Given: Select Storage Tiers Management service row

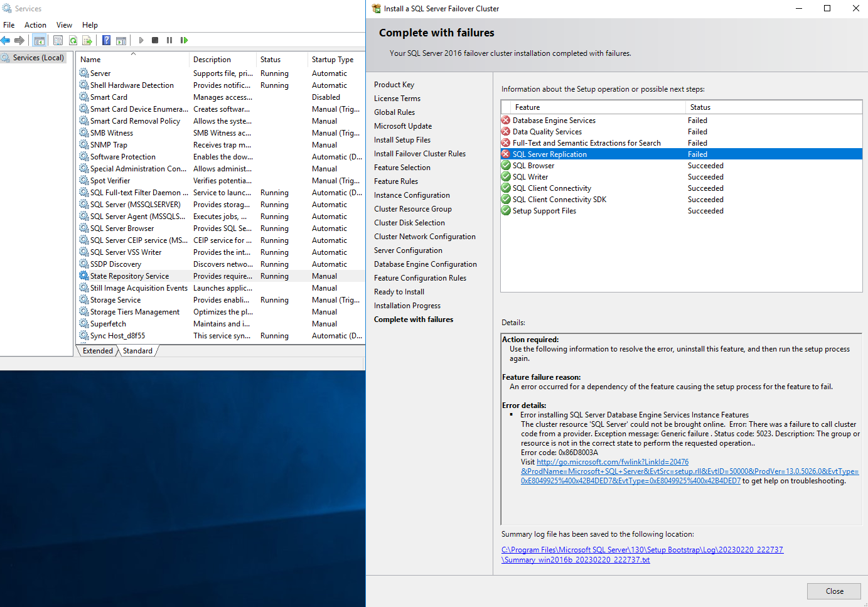Looking at the screenshot, I should [x=221, y=312].
